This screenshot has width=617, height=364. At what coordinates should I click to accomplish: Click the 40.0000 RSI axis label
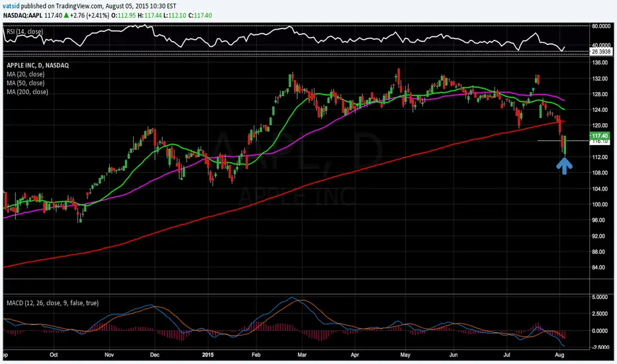(x=602, y=45)
